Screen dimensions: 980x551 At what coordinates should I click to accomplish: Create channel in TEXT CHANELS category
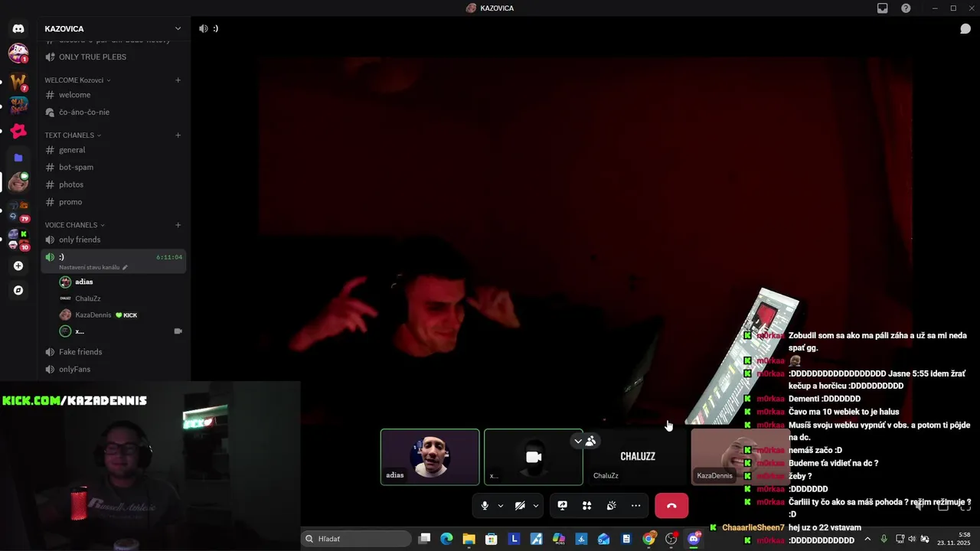tap(178, 135)
